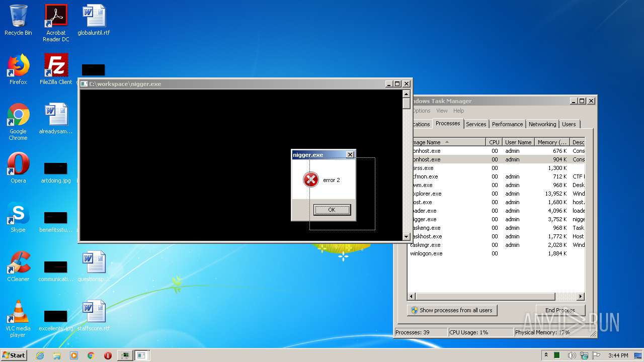The width and height of the screenshot is (644, 362).
Task: Click the volume icon in the system tray
Action: click(x=572, y=355)
